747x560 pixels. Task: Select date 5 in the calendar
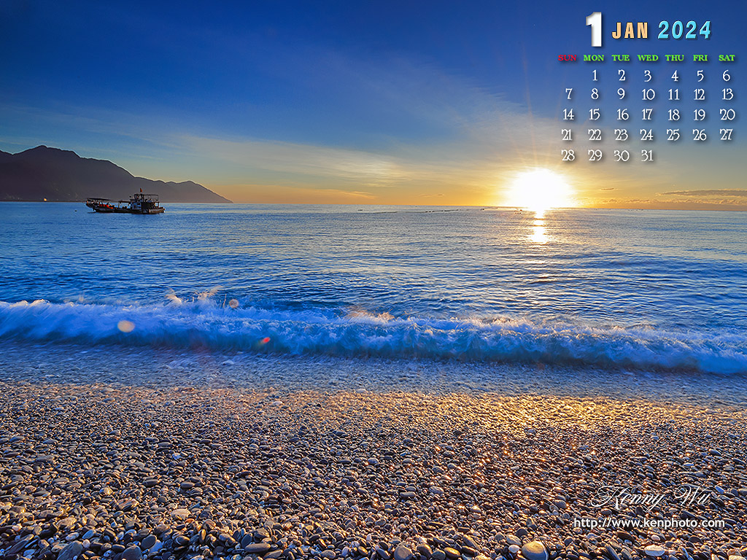click(x=700, y=75)
